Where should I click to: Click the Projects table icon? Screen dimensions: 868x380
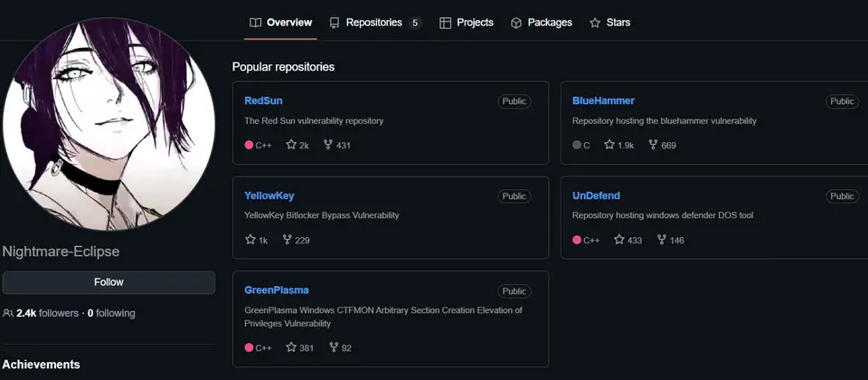445,23
